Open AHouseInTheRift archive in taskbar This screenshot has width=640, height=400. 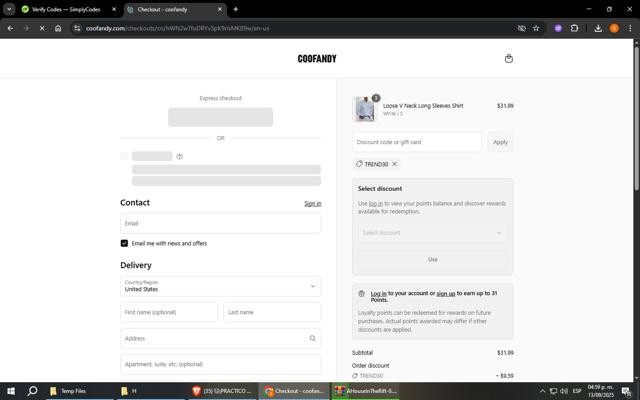[366, 391]
